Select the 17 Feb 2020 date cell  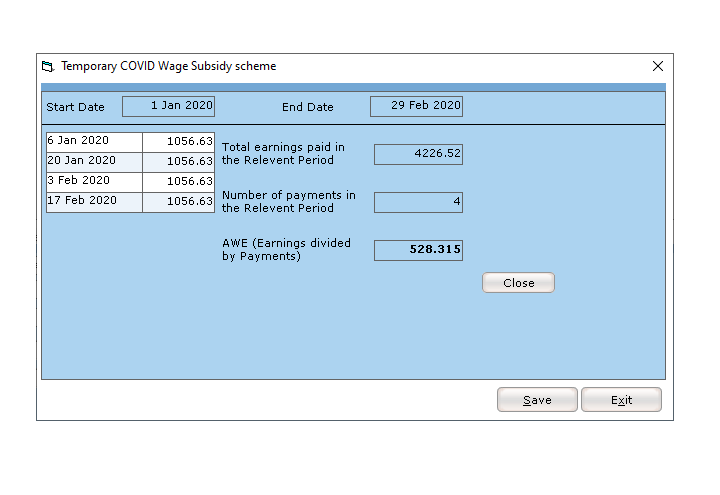click(94, 201)
